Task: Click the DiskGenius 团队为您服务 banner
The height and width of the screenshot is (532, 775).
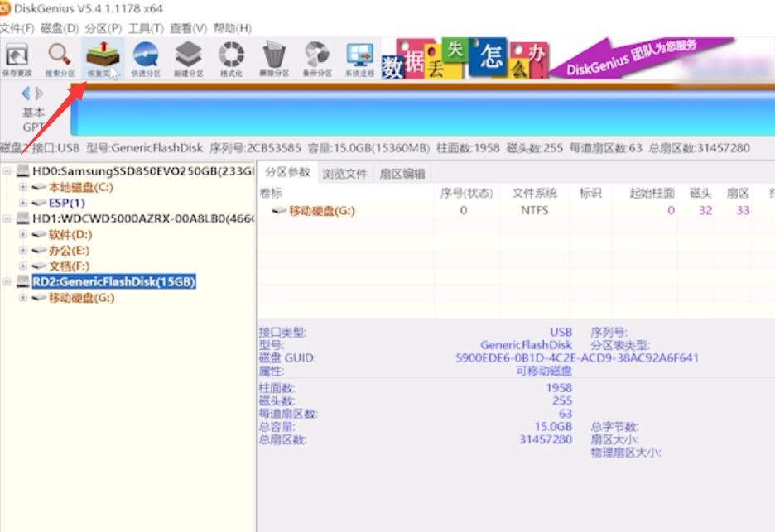Action: coord(642,57)
